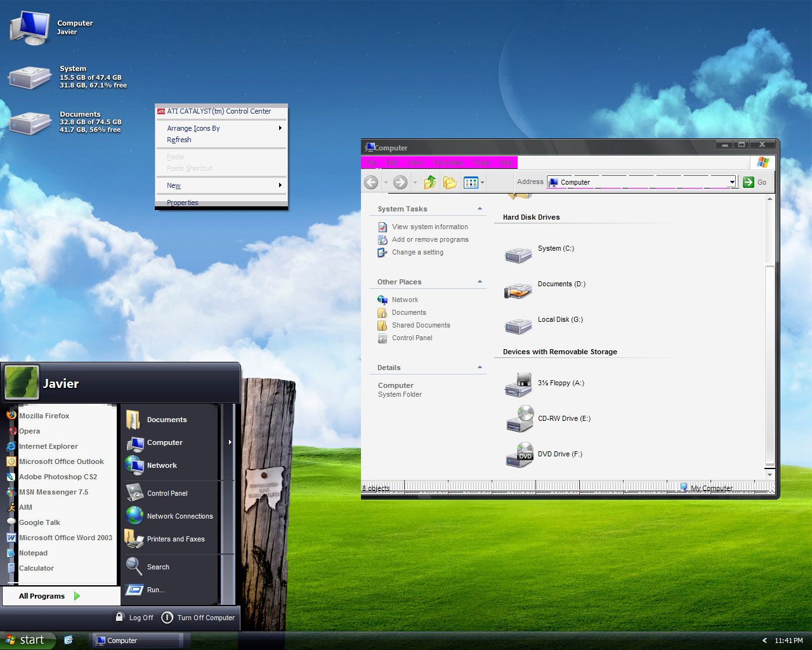
Task: Open the Address bar dropdown arrow
Action: [x=731, y=182]
